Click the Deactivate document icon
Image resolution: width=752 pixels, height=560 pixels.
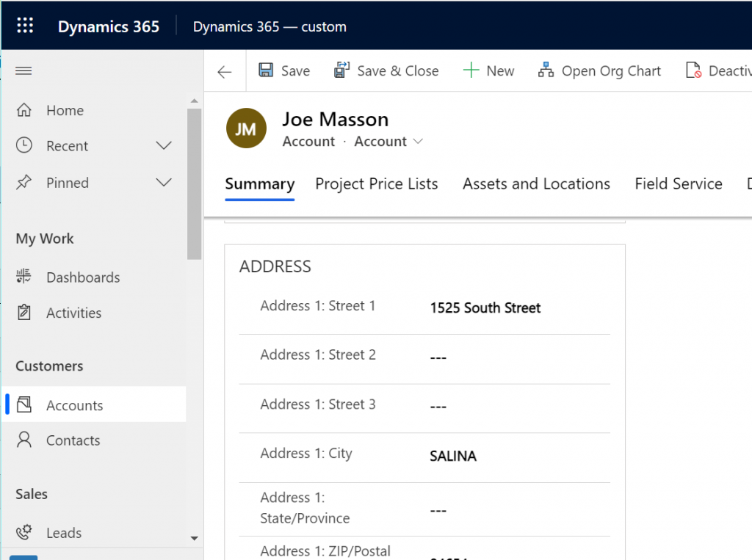(x=693, y=70)
